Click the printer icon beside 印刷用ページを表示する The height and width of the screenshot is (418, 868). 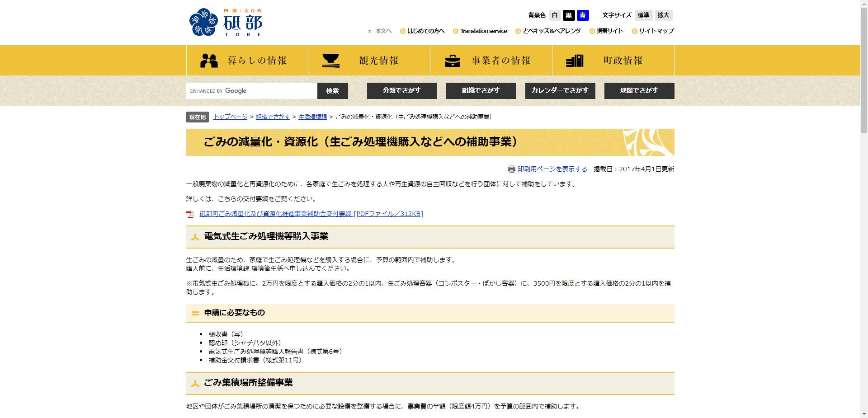click(x=511, y=169)
